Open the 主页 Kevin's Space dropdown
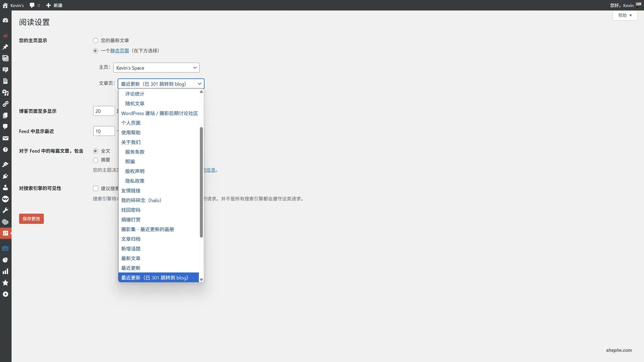644x362 pixels. (156, 67)
